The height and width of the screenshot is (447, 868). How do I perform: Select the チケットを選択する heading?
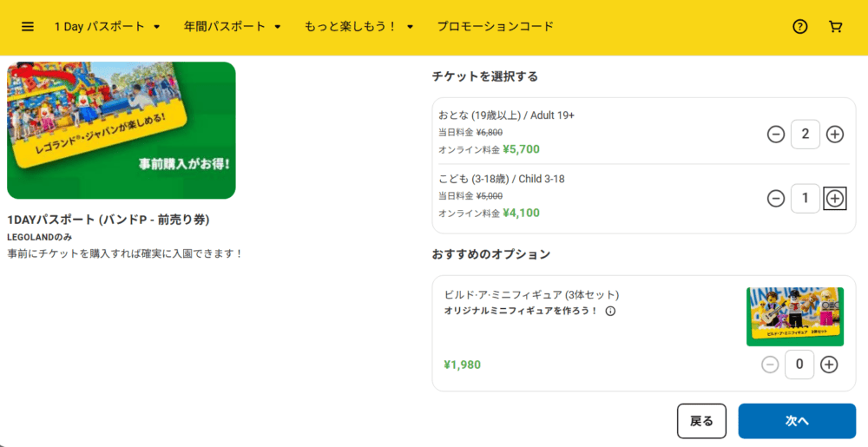[x=485, y=76]
